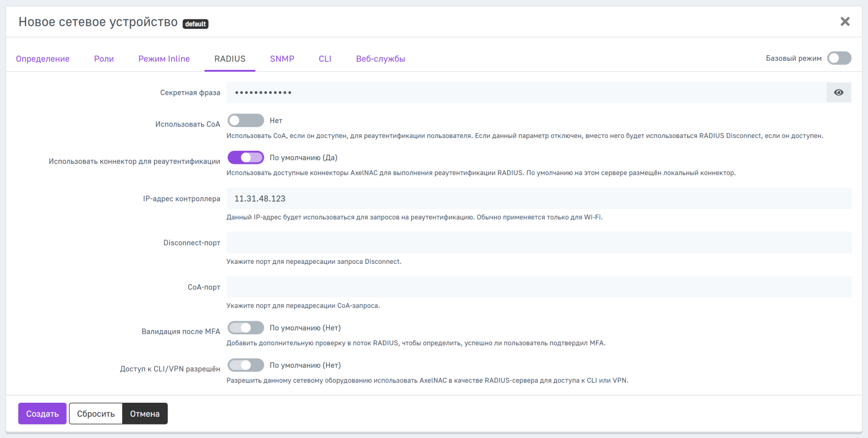Screen dimensions: 868x438
Task: Toggle Доступ к CLI/VPN разрешён switch
Action: [x=246, y=365]
